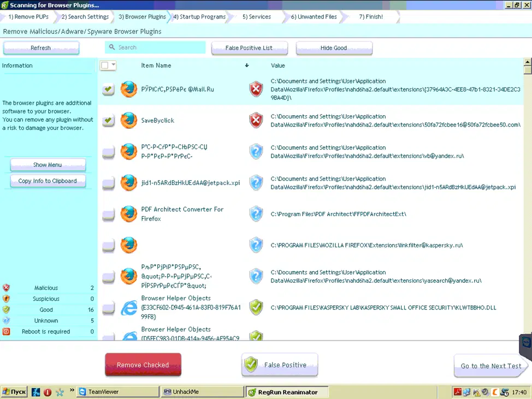The image size is (532, 399).
Task: Check the KLWTBBHO.DLL Browser Helper Object checkbox
Action: point(108,307)
